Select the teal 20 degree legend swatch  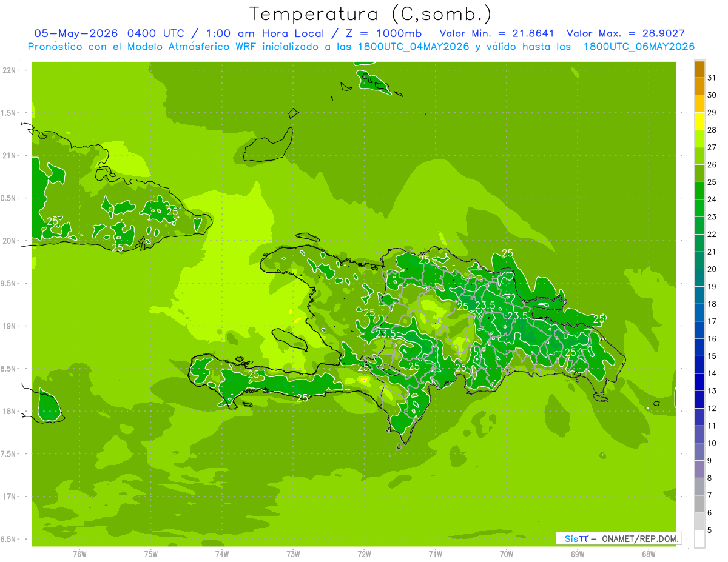coord(699,261)
